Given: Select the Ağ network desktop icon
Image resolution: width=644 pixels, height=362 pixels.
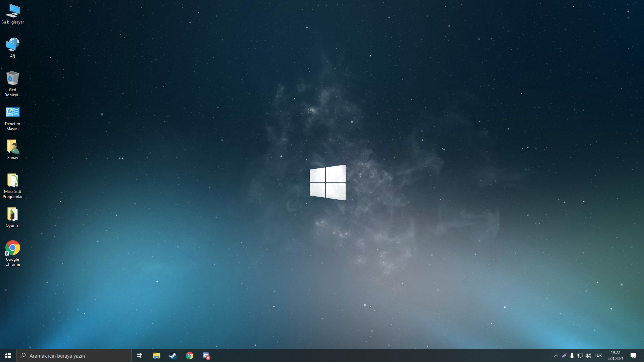Looking at the screenshot, I should pos(13,48).
